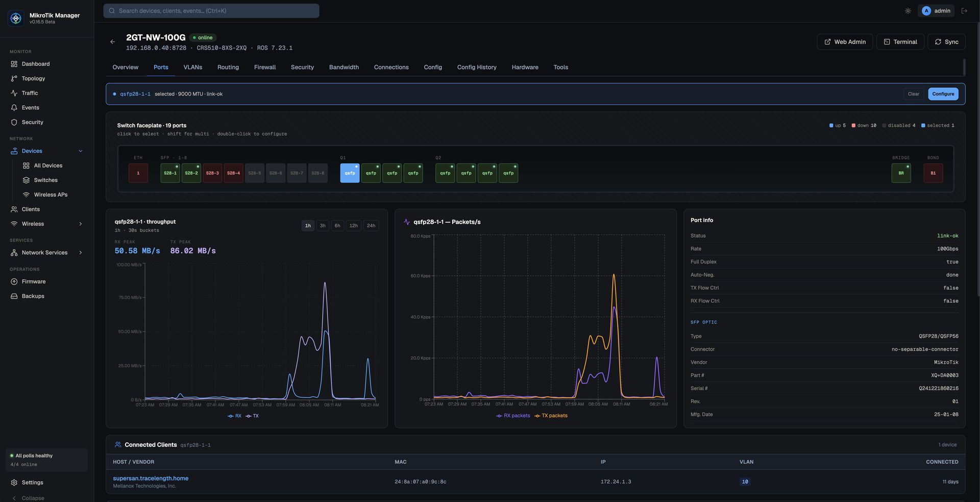The height and width of the screenshot is (502, 980).
Task: Click the RX legend entry under throughput chart
Action: click(x=234, y=416)
